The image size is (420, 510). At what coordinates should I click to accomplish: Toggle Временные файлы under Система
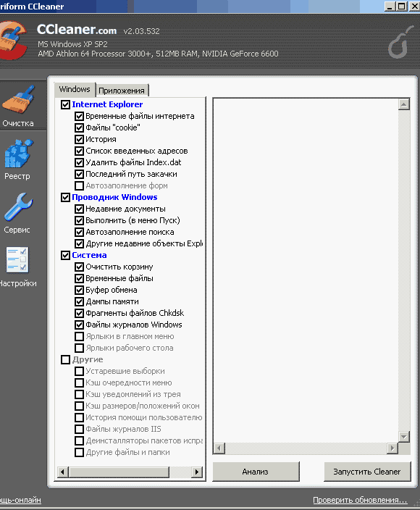click(x=79, y=278)
